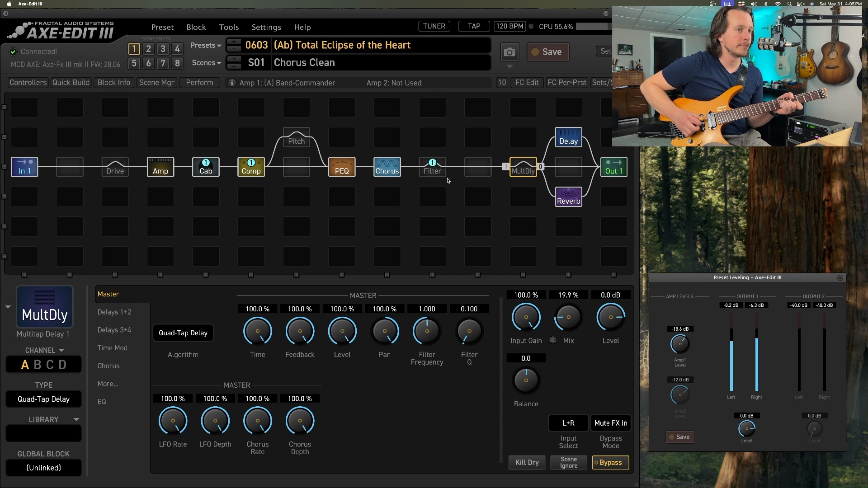
Task: Open the CHANNEL dropdown arrow
Action: click(61, 350)
